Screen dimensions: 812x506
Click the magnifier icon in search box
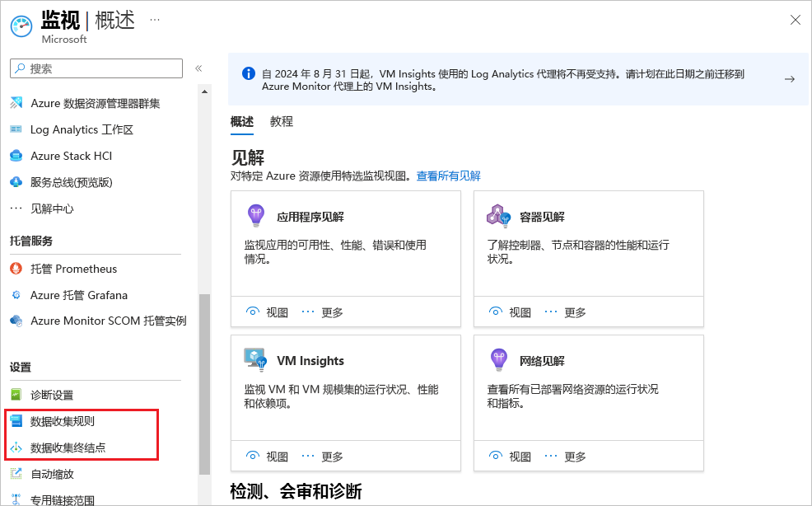coord(20,68)
